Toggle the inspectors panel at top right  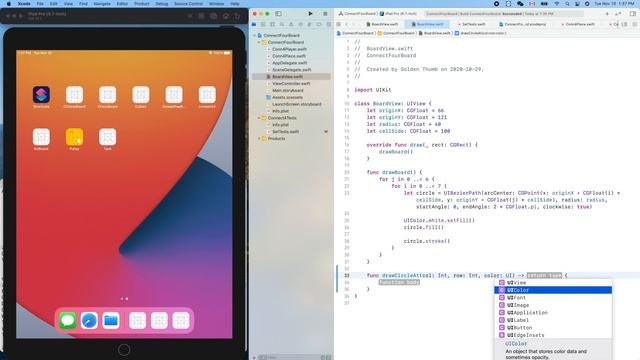coord(633,14)
